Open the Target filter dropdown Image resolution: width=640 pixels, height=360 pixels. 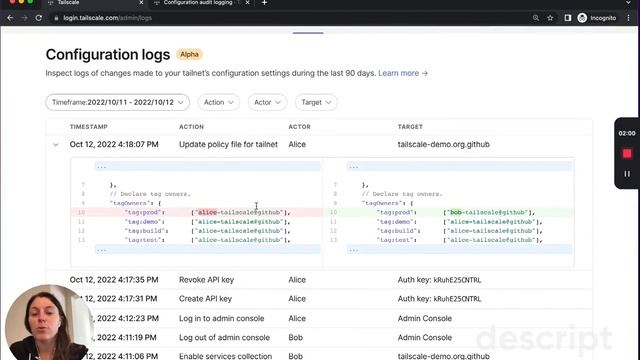click(316, 102)
